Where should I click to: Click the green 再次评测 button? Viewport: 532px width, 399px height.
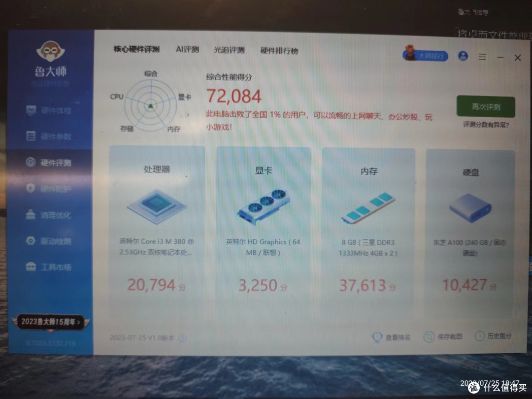tap(486, 107)
